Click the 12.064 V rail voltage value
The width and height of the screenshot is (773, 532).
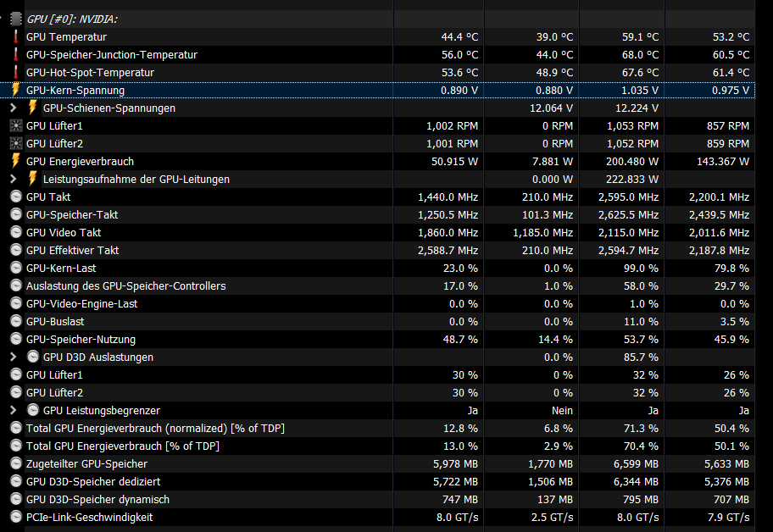[551, 108]
